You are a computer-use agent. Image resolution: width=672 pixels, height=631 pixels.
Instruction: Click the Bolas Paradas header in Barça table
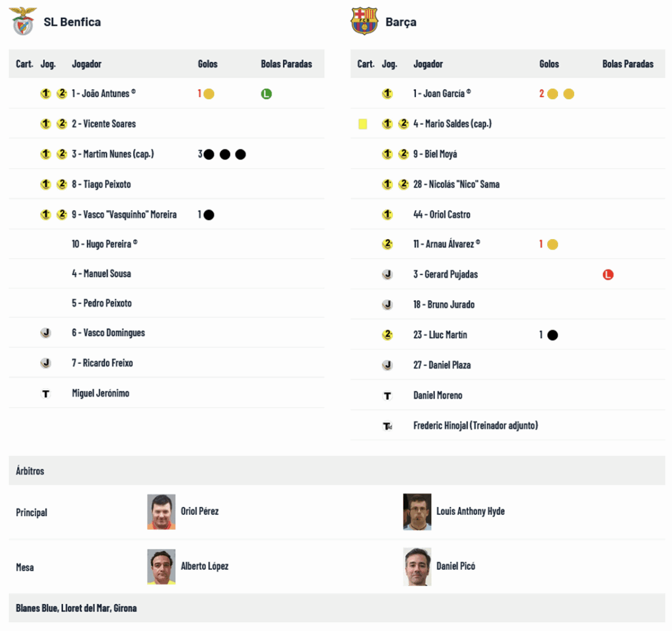tap(627, 64)
